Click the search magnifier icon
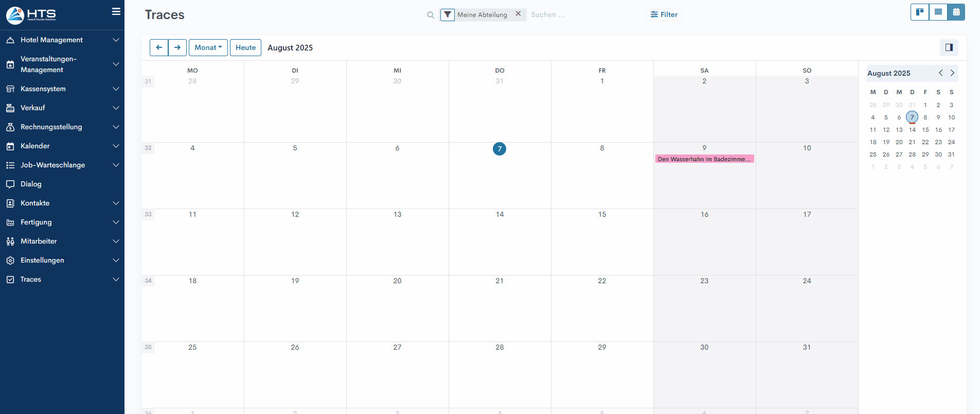This screenshot has width=980, height=414. [431, 15]
